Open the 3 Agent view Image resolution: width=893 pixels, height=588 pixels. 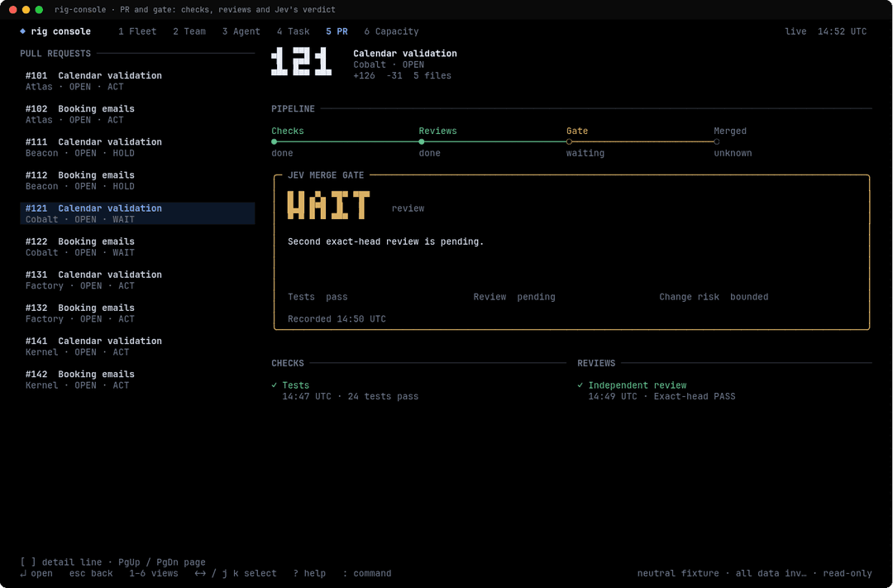(x=241, y=31)
